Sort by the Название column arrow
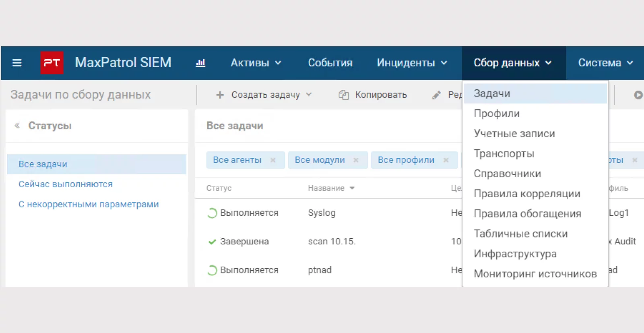Image resolution: width=644 pixels, height=333 pixels. click(x=352, y=188)
